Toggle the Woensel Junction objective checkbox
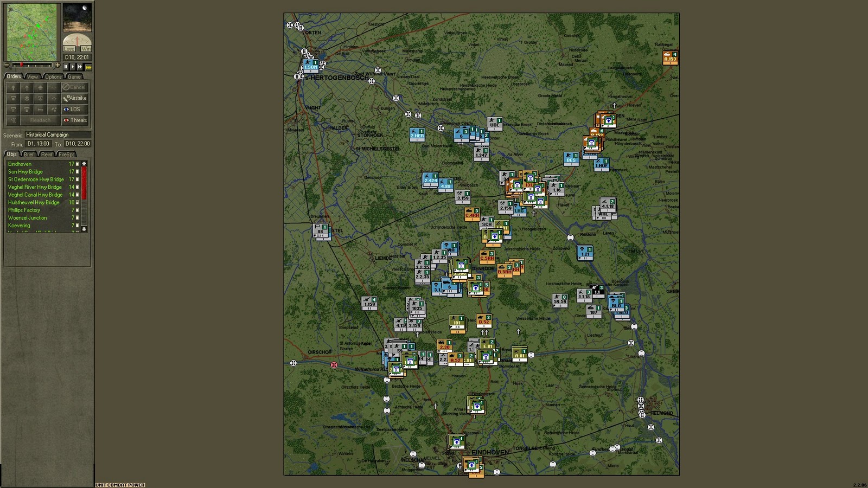 tap(77, 217)
